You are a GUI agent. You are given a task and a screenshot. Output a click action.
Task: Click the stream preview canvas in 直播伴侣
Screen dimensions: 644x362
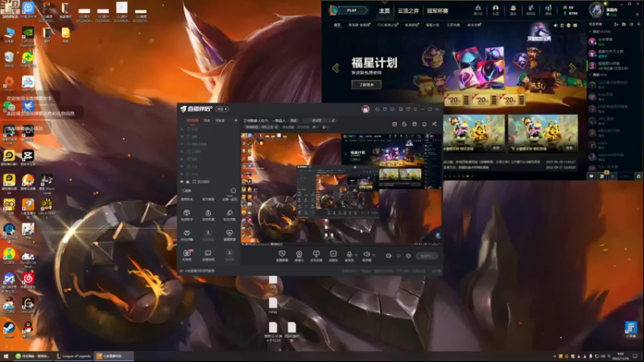[x=341, y=188]
